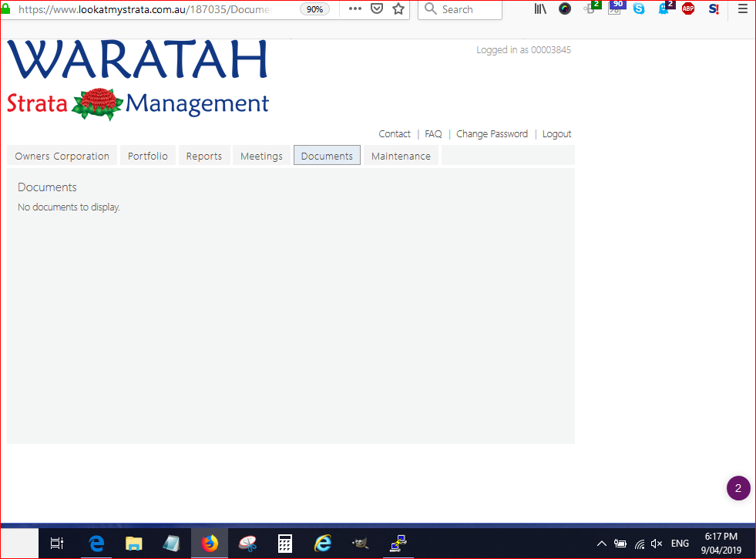The height and width of the screenshot is (559, 756).
Task: Open the notepad app on the taskbar
Action: coord(171,544)
